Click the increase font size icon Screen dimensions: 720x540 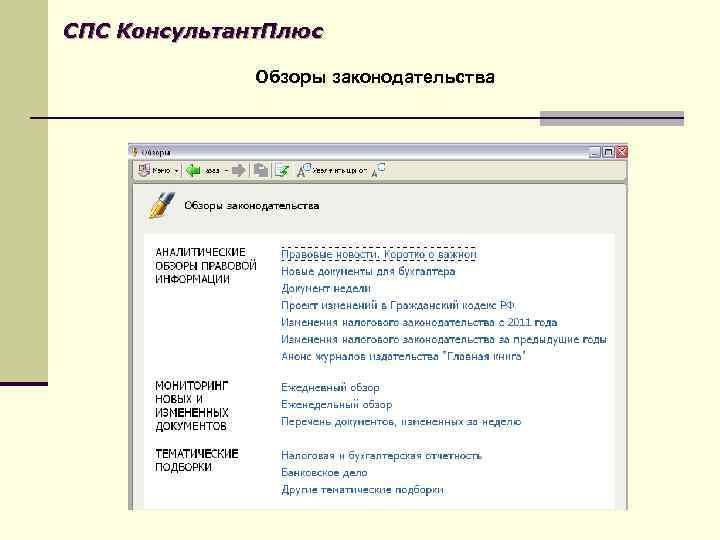point(304,170)
